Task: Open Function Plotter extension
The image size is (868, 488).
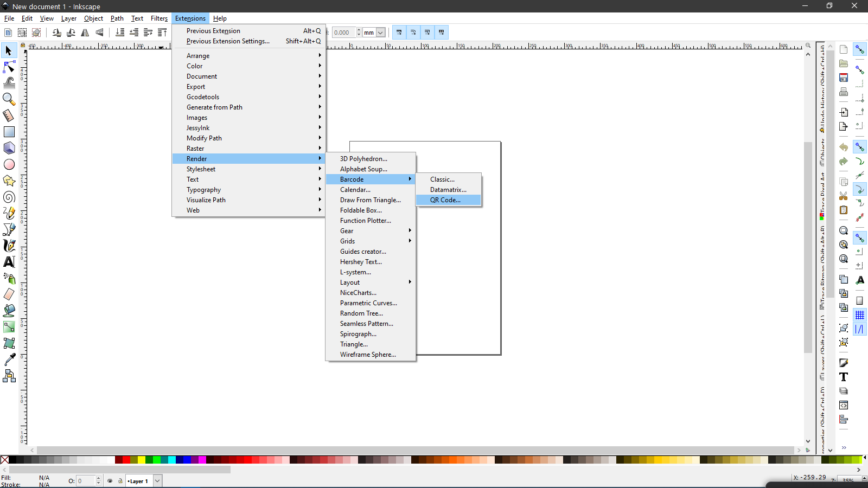Action: click(371, 221)
